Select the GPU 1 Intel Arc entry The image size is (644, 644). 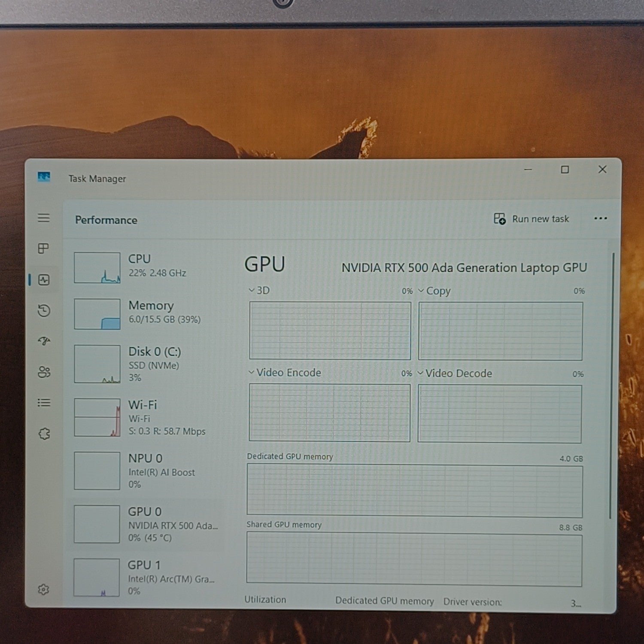coord(146,577)
